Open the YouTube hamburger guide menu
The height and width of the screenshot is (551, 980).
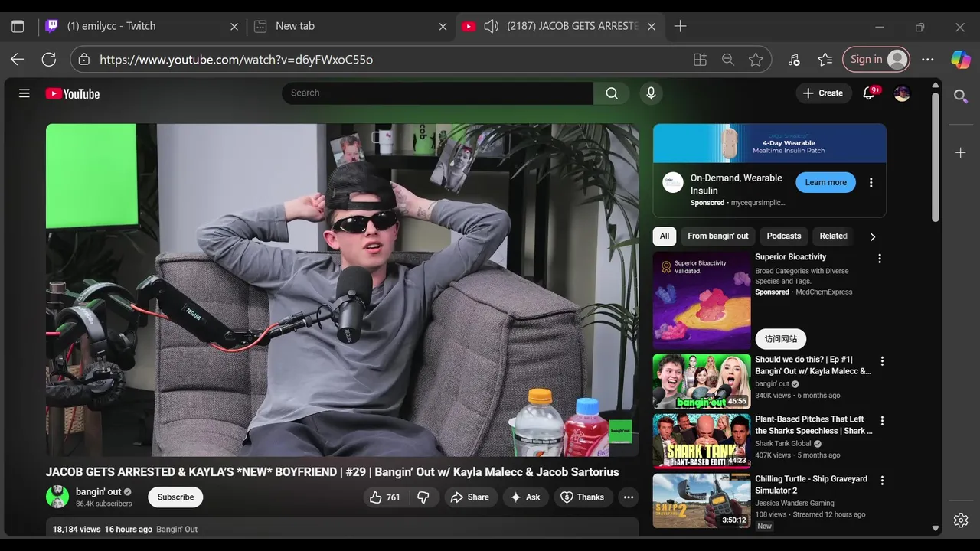coord(24,93)
